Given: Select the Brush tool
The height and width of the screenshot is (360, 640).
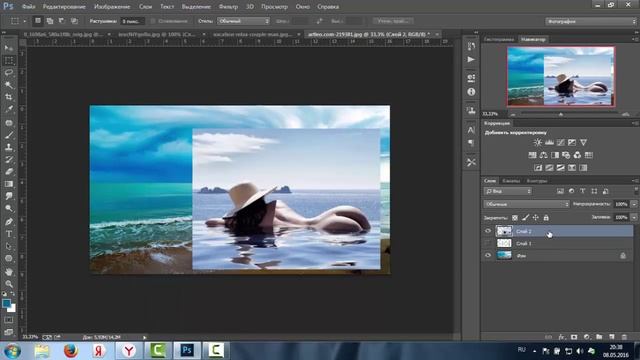Looking at the screenshot, I should tap(9, 135).
